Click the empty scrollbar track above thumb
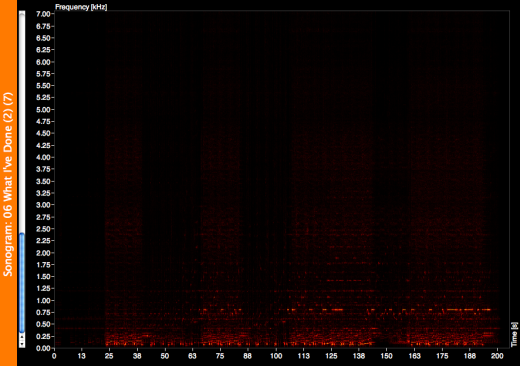This screenshot has height=366, width=520. tap(22, 123)
